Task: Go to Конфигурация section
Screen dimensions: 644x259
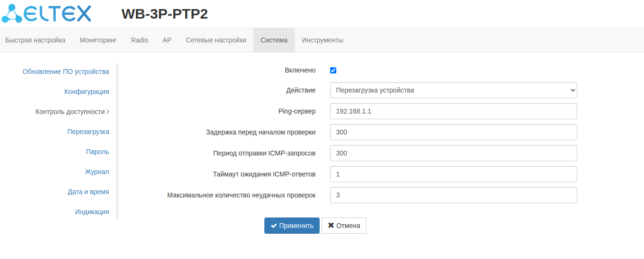Action: pyautogui.click(x=87, y=92)
